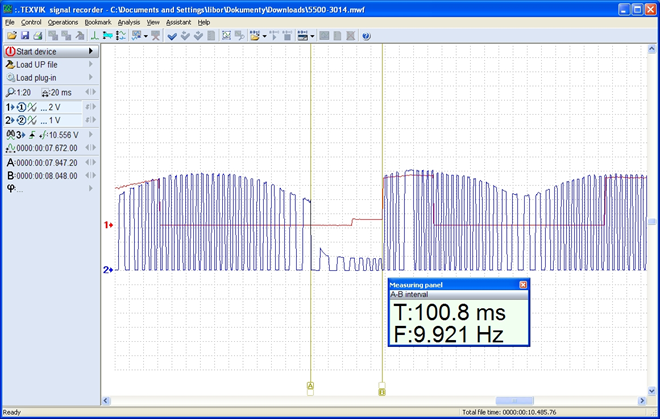The image size is (660, 419).
Task: Click the Load plug-in button
Action: [51, 77]
